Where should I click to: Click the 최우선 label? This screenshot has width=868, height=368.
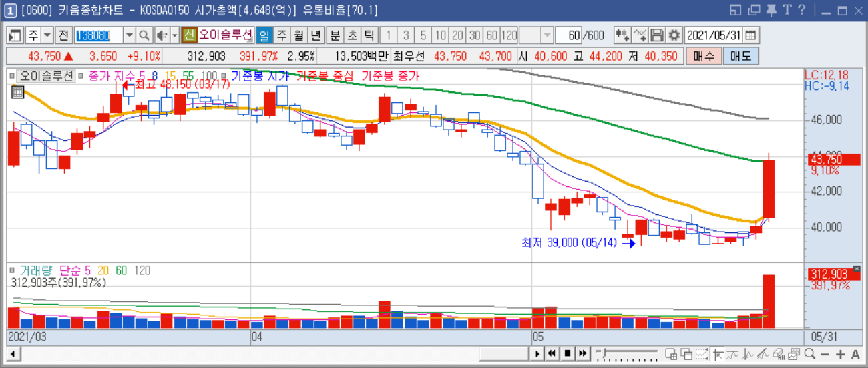(x=409, y=57)
